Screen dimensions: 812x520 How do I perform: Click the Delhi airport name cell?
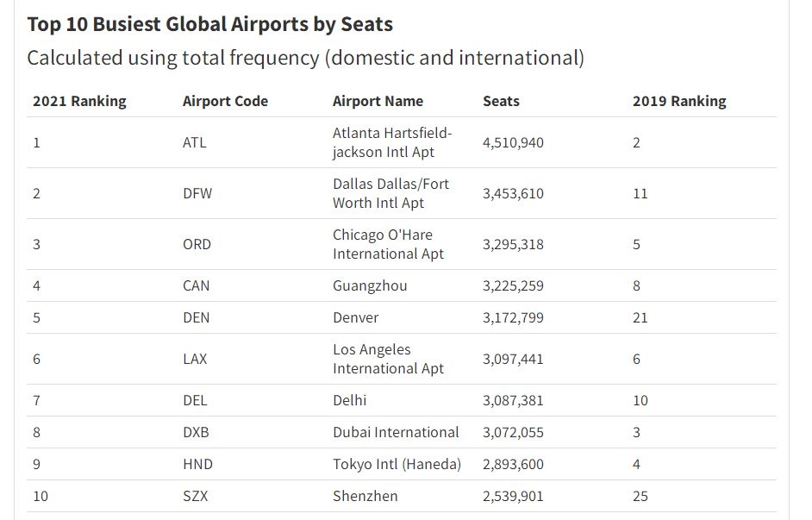click(350, 400)
